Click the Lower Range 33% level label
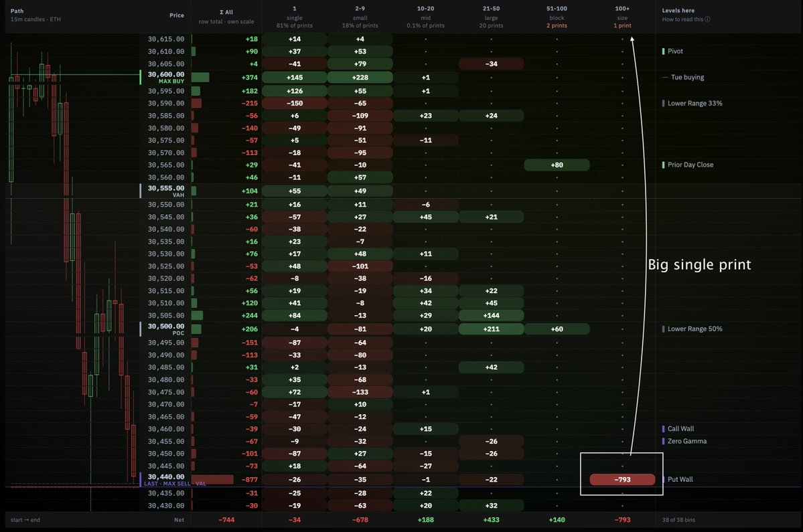 pos(695,103)
